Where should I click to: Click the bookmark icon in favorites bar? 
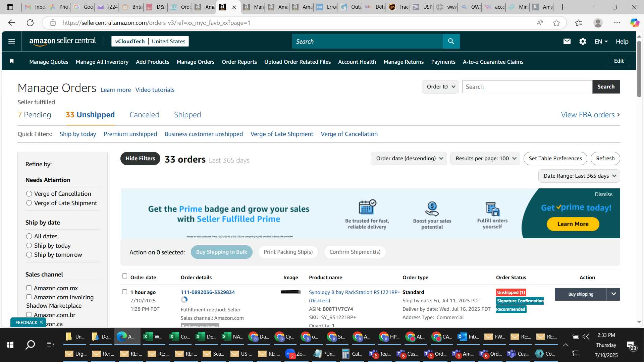point(12,61)
